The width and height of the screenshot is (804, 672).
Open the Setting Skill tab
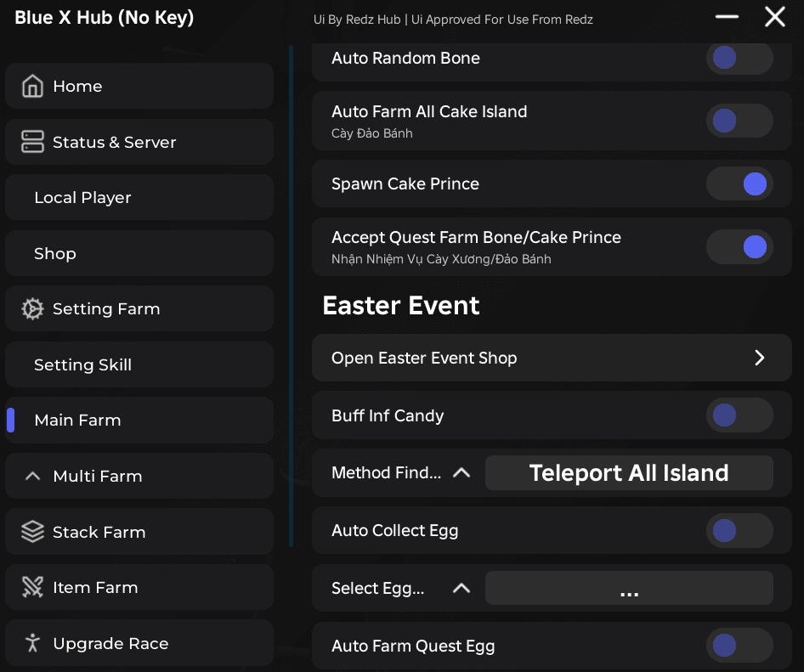click(x=82, y=365)
